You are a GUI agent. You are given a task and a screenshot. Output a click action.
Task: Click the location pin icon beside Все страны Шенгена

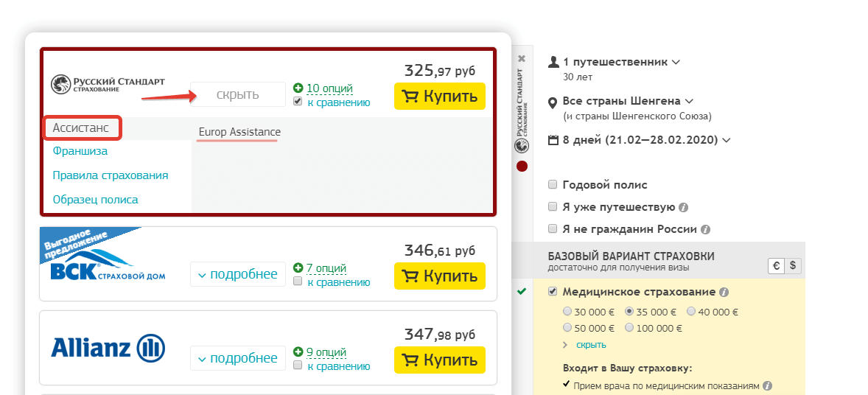point(552,102)
